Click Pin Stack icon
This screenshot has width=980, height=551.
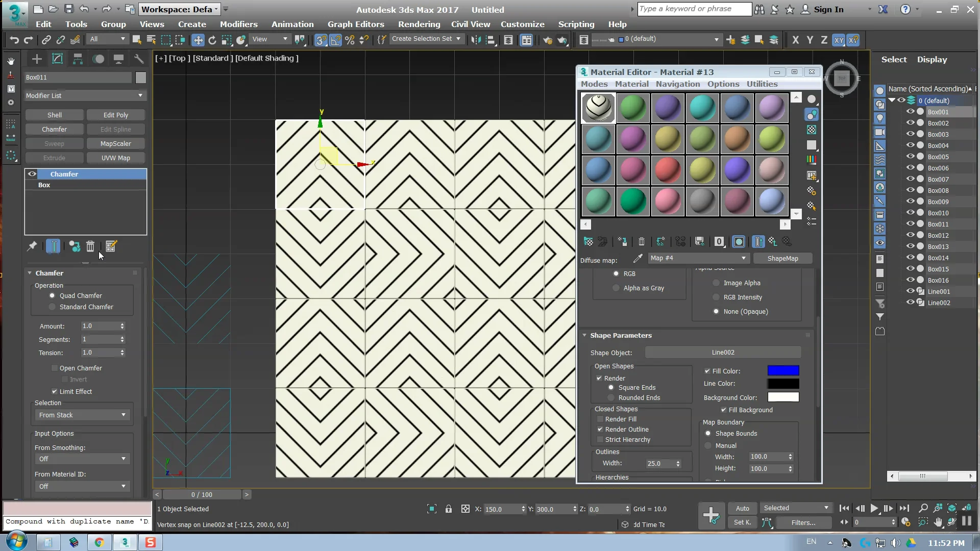point(32,246)
